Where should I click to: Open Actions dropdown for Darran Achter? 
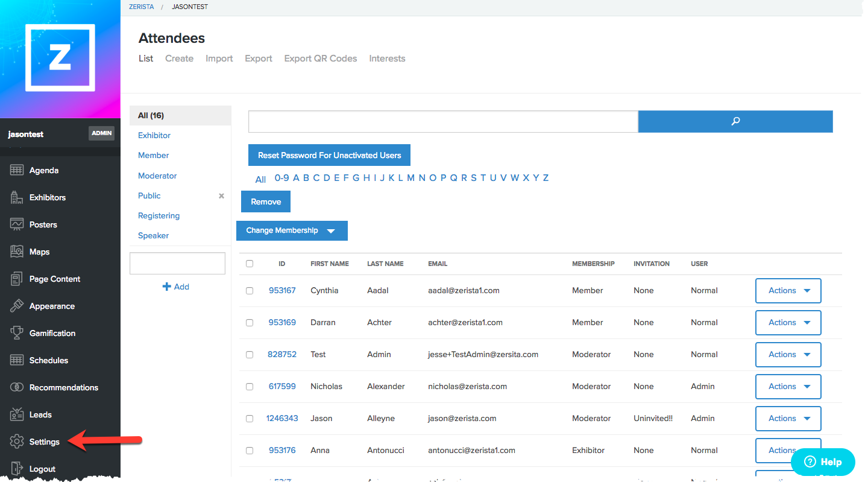(x=788, y=323)
